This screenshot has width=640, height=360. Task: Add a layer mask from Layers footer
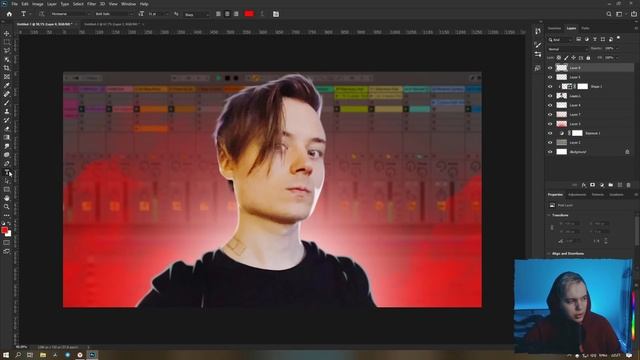point(593,185)
